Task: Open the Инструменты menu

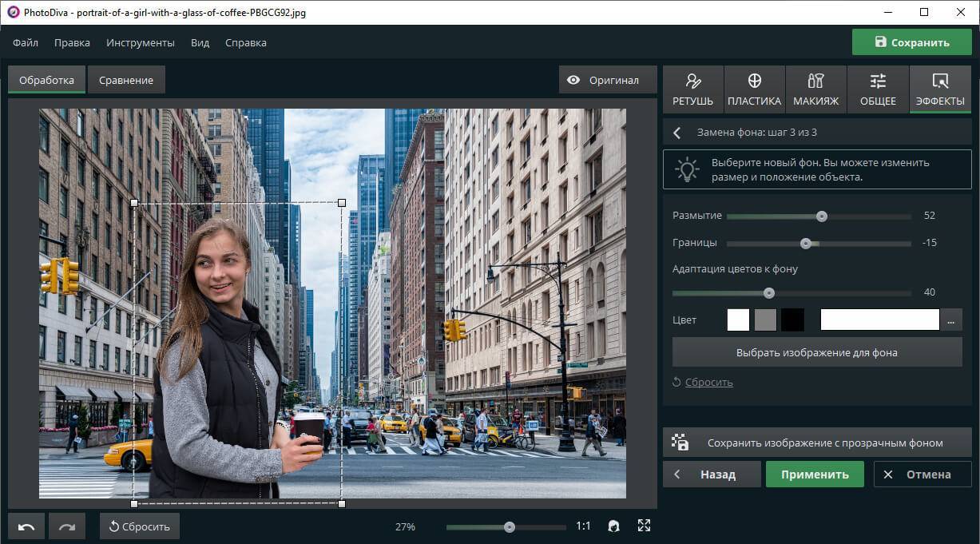Action: coord(141,42)
